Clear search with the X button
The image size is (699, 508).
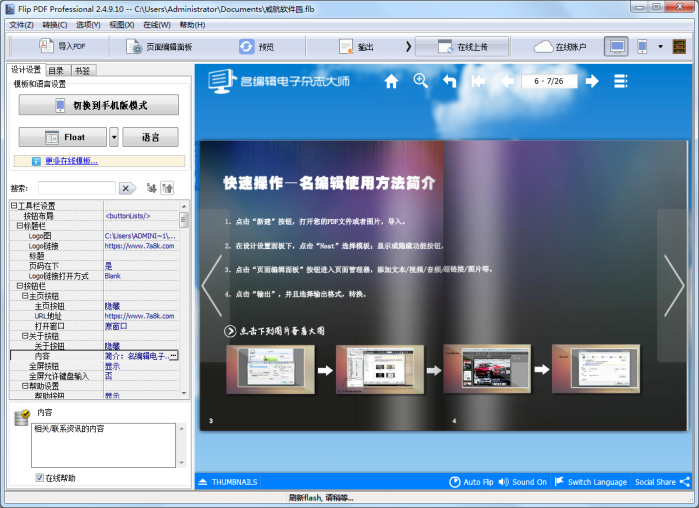tap(126, 188)
